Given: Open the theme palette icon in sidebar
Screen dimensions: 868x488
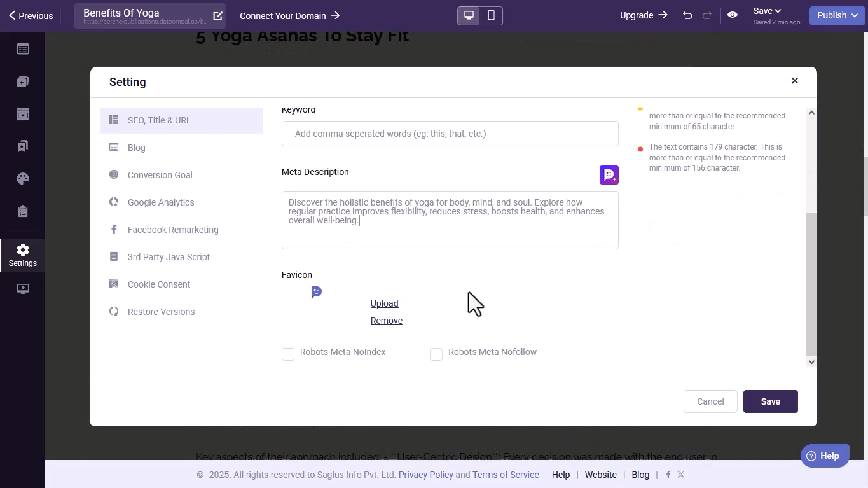Looking at the screenshot, I should [23, 179].
